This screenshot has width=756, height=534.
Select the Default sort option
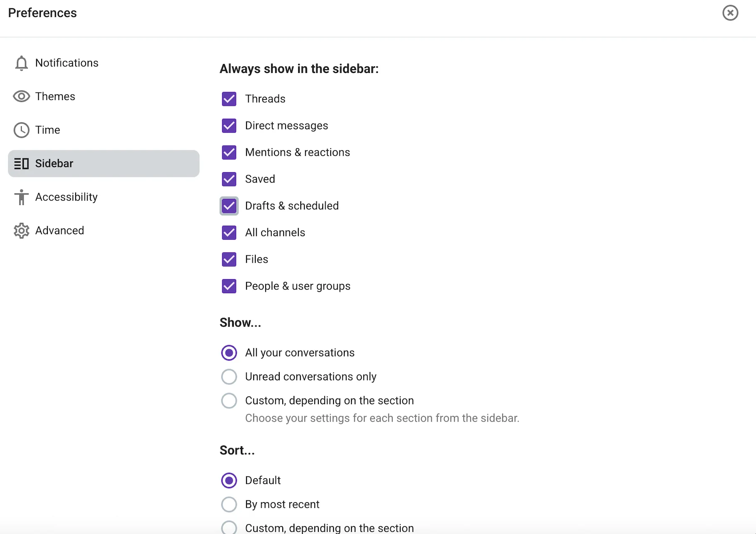(x=229, y=480)
